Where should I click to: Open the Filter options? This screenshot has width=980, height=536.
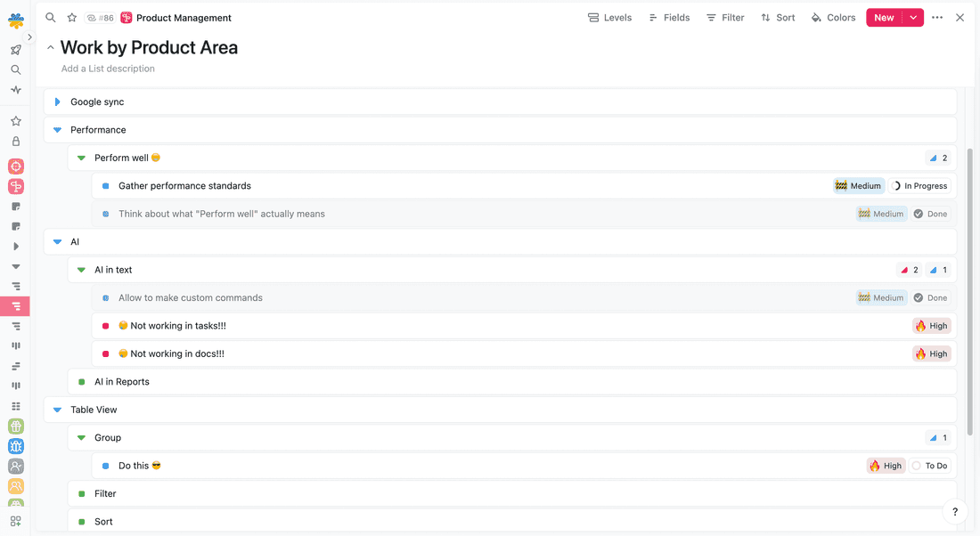(724, 18)
